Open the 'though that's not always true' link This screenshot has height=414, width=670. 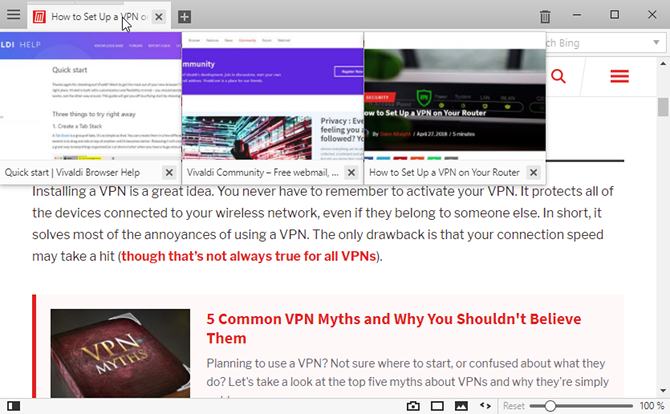pos(249,256)
